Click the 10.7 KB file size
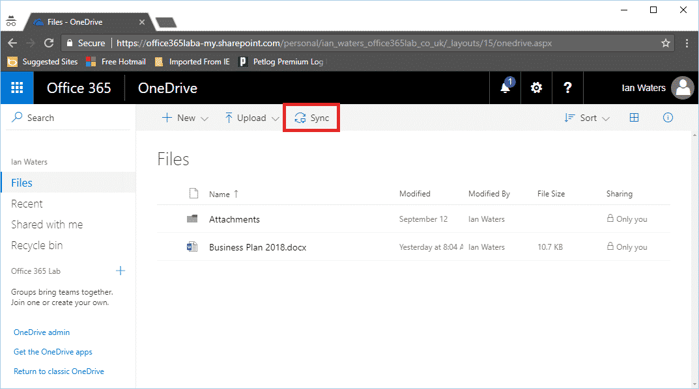 (x=550, y=247)
